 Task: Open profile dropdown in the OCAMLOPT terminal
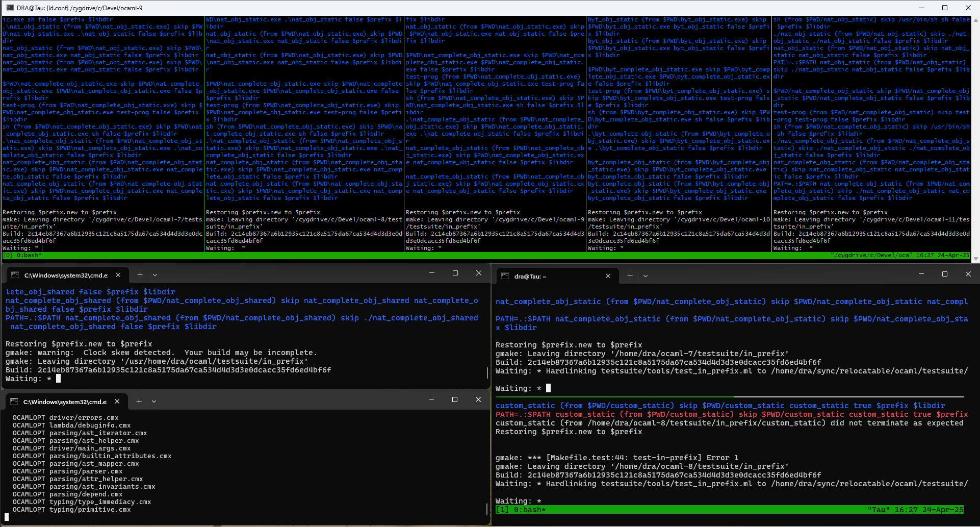coord(154,401)
